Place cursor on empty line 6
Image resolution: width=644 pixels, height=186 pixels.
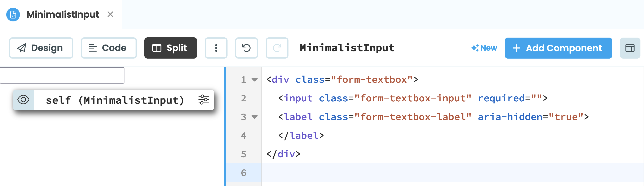pyautogui.click(x=453, y=173)
